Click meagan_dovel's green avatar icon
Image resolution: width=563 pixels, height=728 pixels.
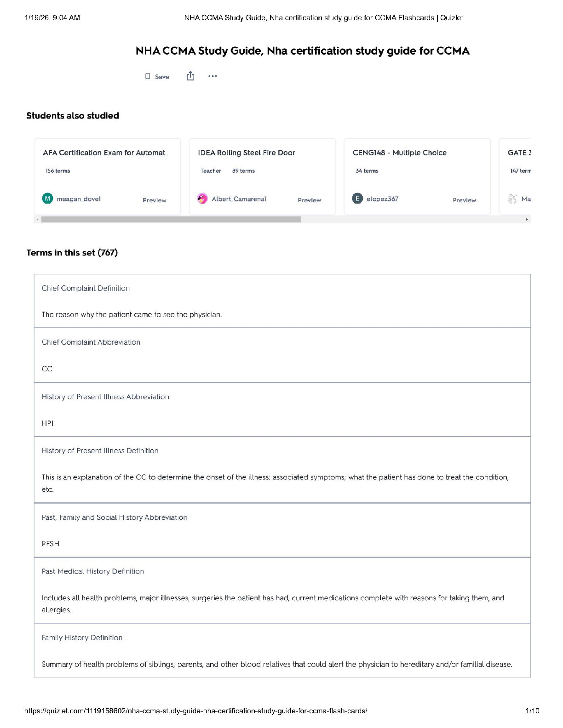pyautogui.click(x=47, y=199)
